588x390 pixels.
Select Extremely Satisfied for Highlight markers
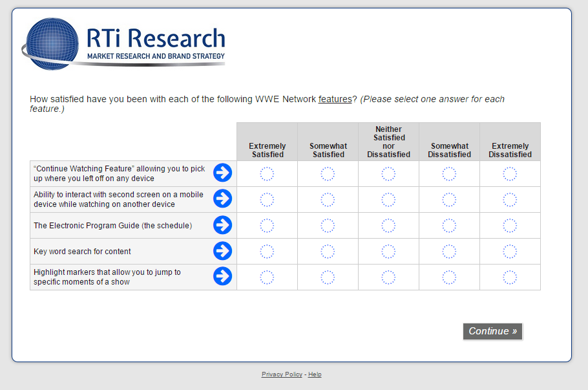coord(267,277)
